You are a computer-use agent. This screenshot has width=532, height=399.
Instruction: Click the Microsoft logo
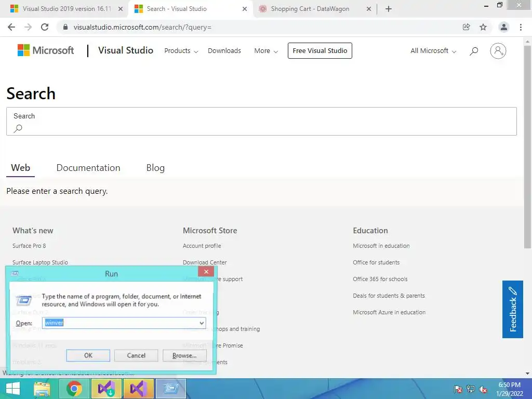(x=46, y=50)
